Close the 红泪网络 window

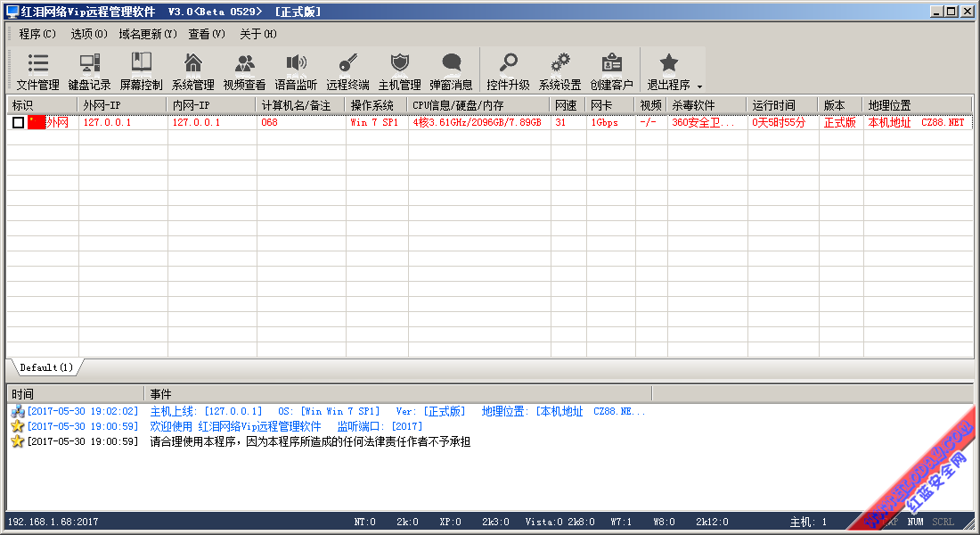tap(967, 12)
